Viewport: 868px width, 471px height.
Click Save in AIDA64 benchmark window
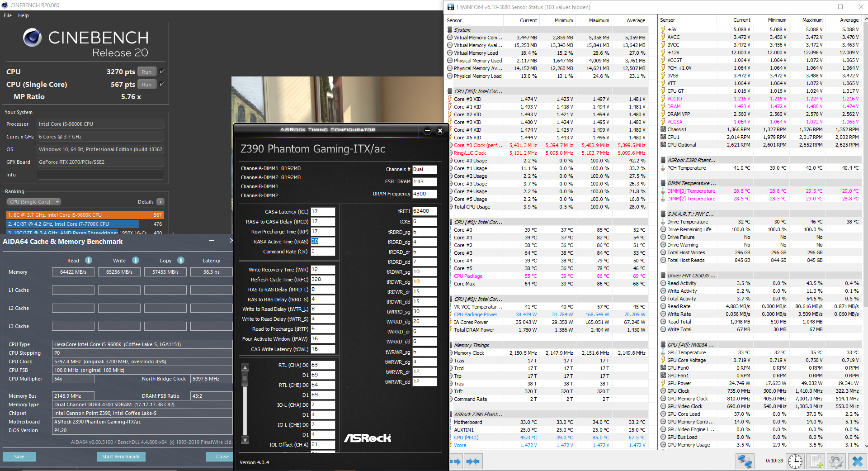coord(19,457)
